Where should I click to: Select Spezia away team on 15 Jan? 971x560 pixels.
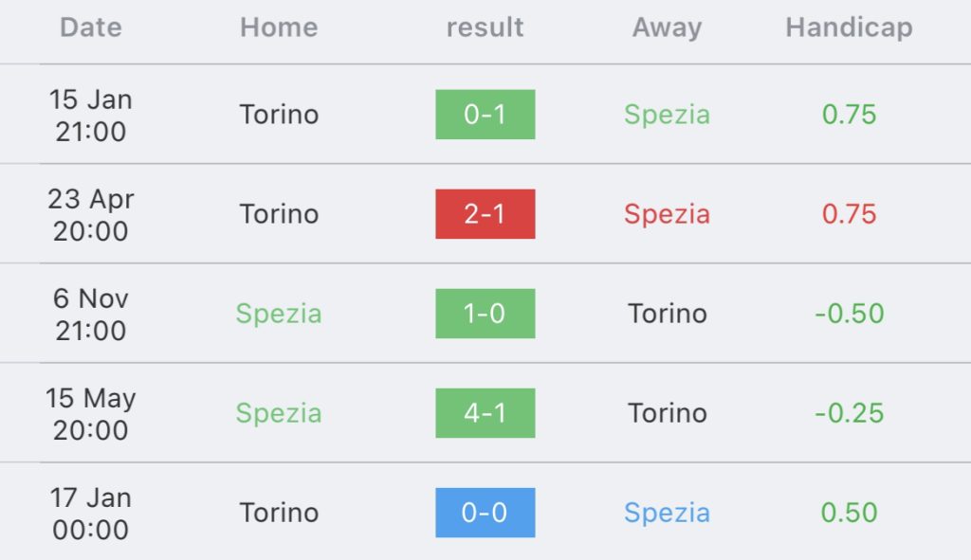[x=667, y=115]
